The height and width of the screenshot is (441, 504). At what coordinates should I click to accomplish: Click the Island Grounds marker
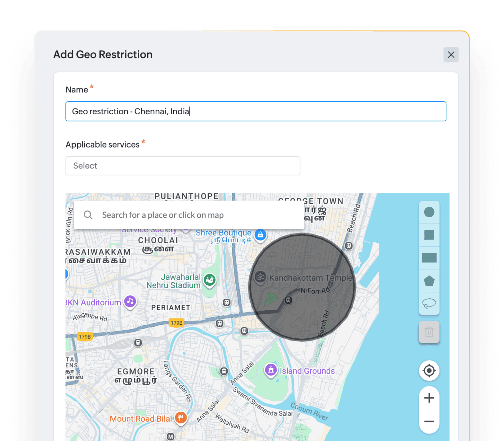click(x=271, y=370)
